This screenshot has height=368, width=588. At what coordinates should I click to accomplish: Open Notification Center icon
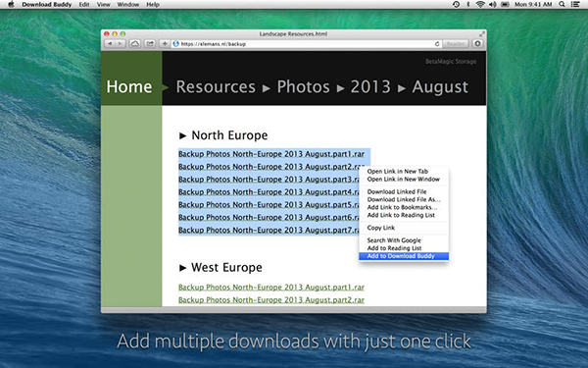575,5
